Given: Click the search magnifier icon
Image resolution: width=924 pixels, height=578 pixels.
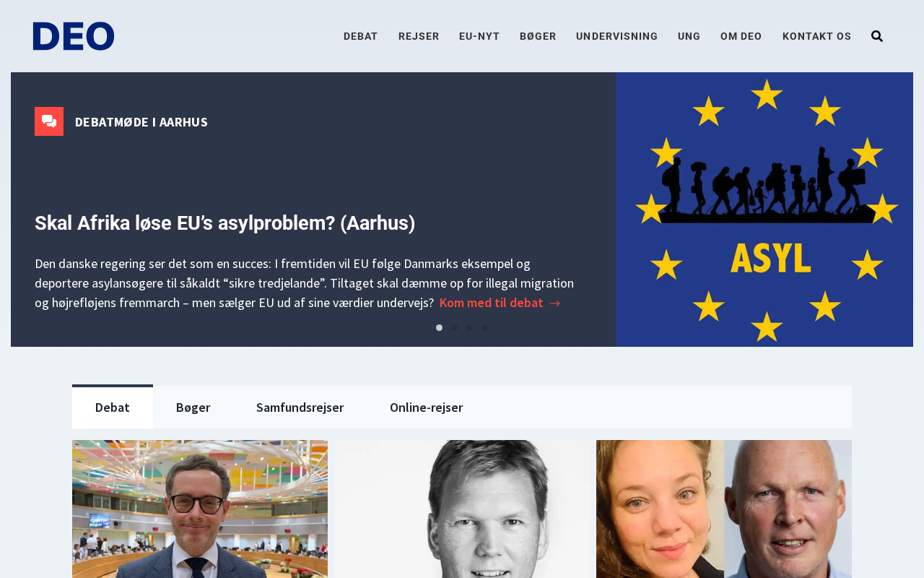Looking at the screenshot, I should pyautogui.click(x=877, y=36).
